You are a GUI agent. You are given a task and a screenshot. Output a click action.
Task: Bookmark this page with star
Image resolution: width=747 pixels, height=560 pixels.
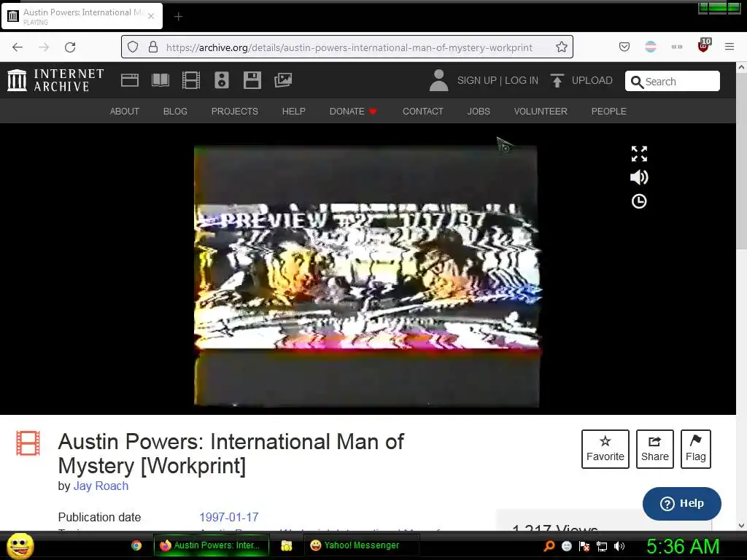(562, 47)
